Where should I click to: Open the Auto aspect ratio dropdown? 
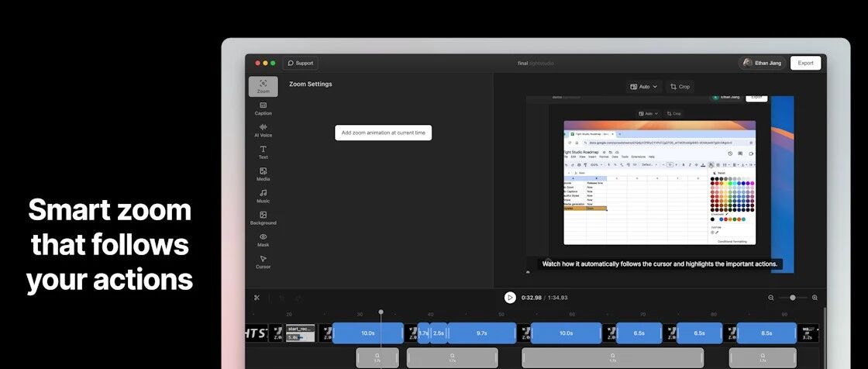click(644, 86)
